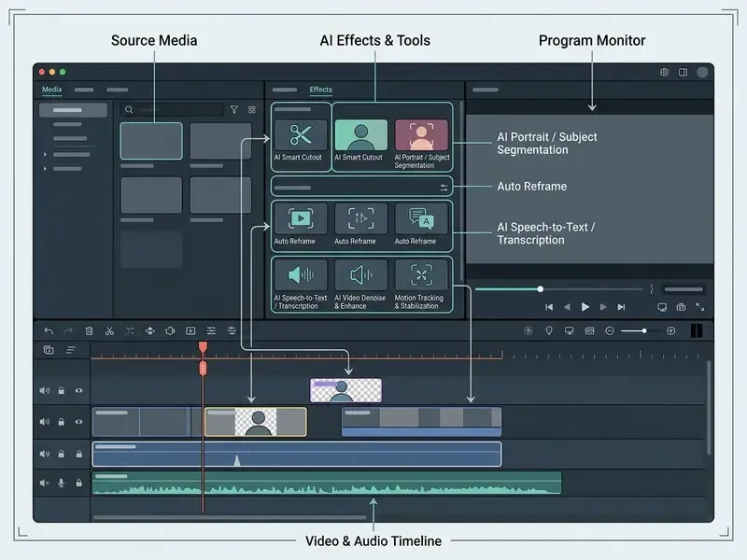
Task: Click the Program Monitor progress slider handle
Action: 541,289
